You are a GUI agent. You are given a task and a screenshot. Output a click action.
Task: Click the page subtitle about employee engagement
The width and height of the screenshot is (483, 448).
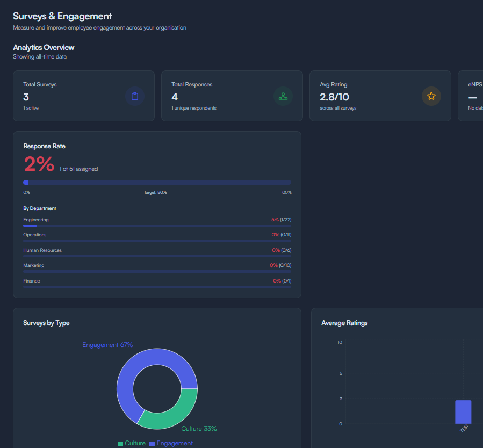coord(99,28)
